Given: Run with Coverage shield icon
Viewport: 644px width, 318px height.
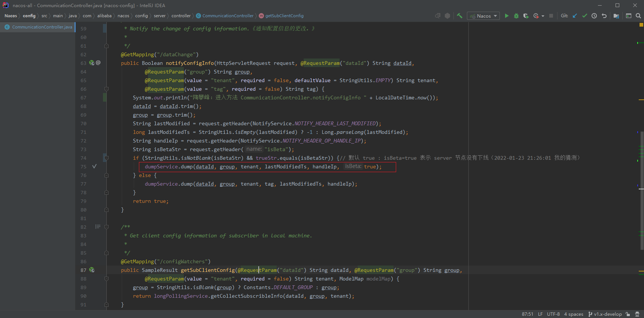Looking at the screenshot, I should [x=526, y=16].
